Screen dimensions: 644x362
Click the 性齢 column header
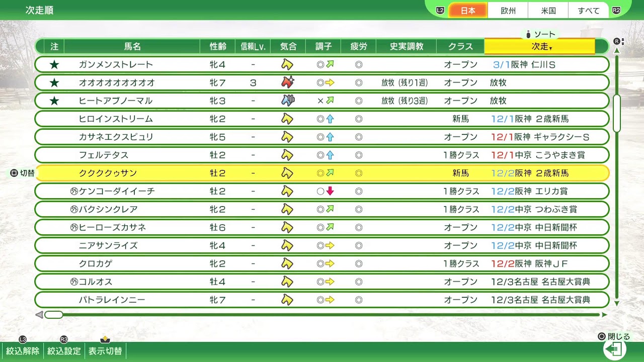click(217, 46)
